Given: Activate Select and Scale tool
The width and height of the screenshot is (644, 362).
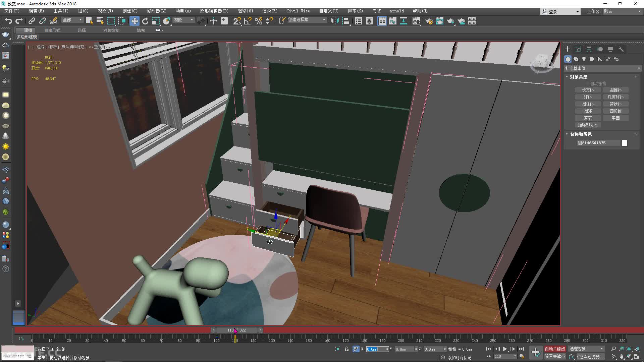Looking at the screenshot, I should (156, 21).
